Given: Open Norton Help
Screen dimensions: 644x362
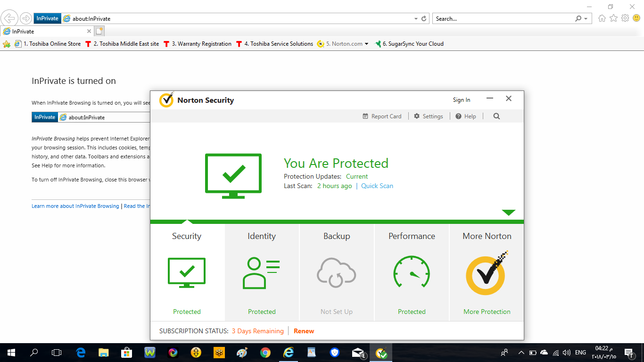Looking at the screenshot, I should click(466, 116).
